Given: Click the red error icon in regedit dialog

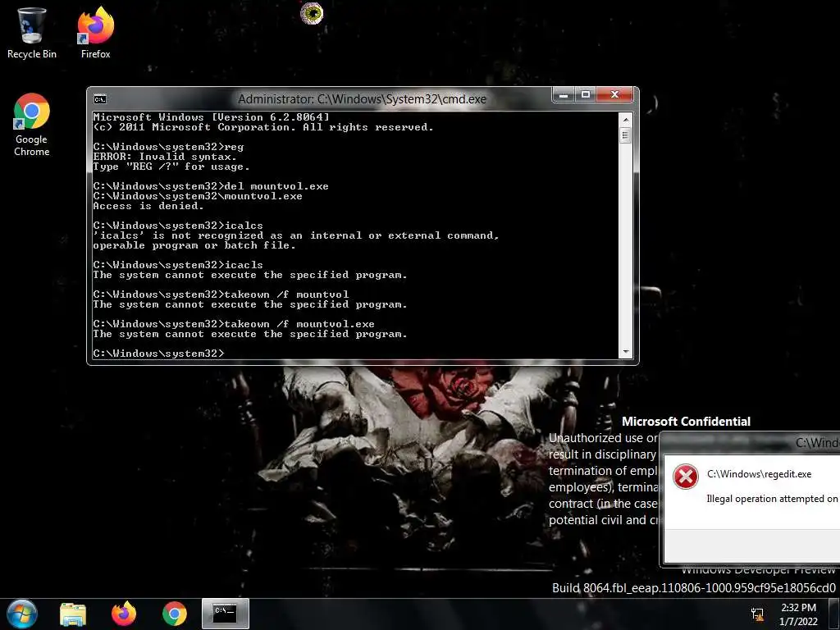Looking at the screenshot, I should click(x=686, y=477).
